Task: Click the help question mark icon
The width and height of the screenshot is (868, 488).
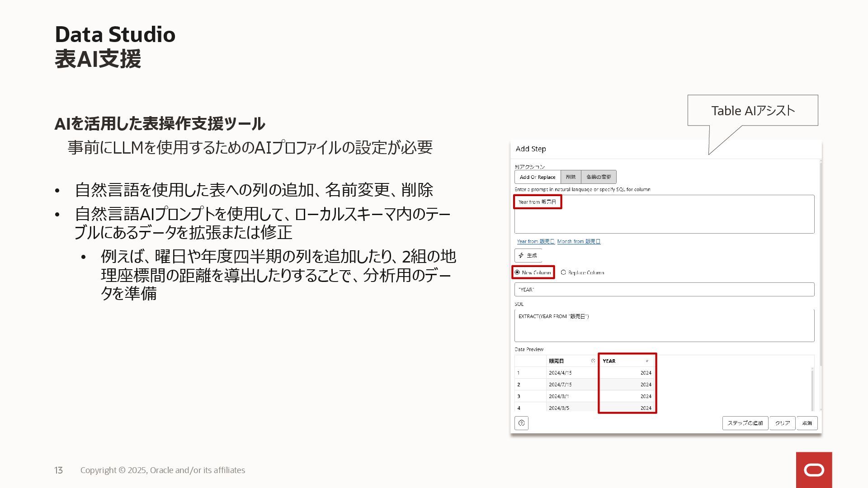Action: click(x=521, y=423)
